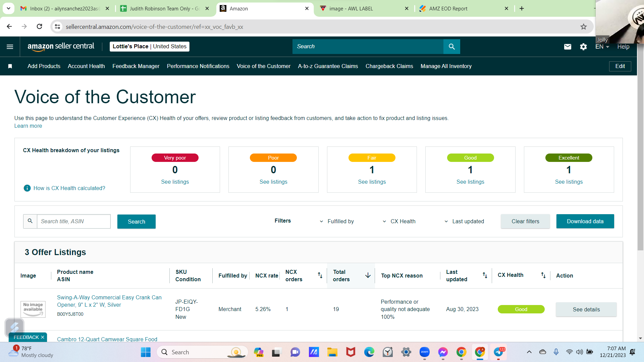Open Lottie's Place account switcher

pos(150,47)
